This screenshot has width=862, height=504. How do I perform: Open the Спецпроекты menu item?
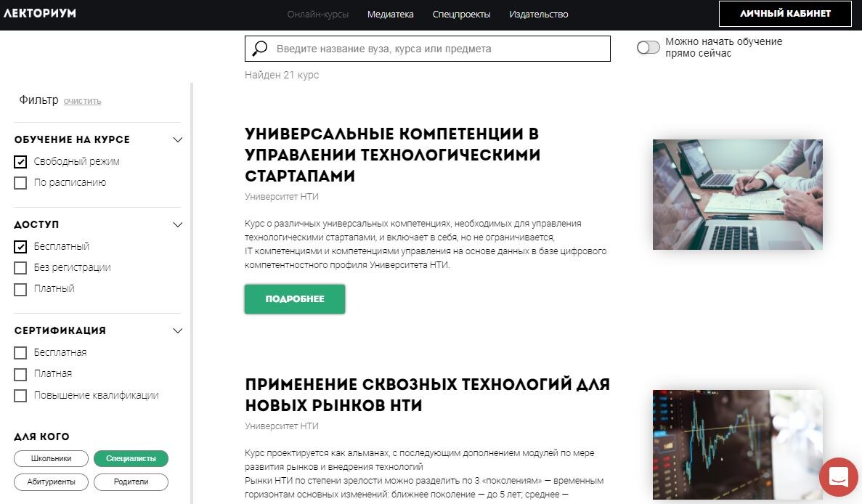tap(461, 15)
